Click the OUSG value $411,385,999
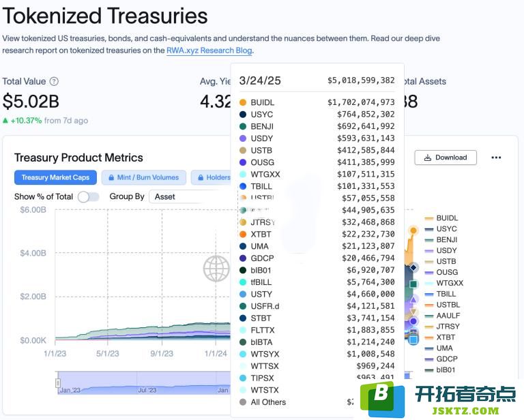 click(366, 162)
